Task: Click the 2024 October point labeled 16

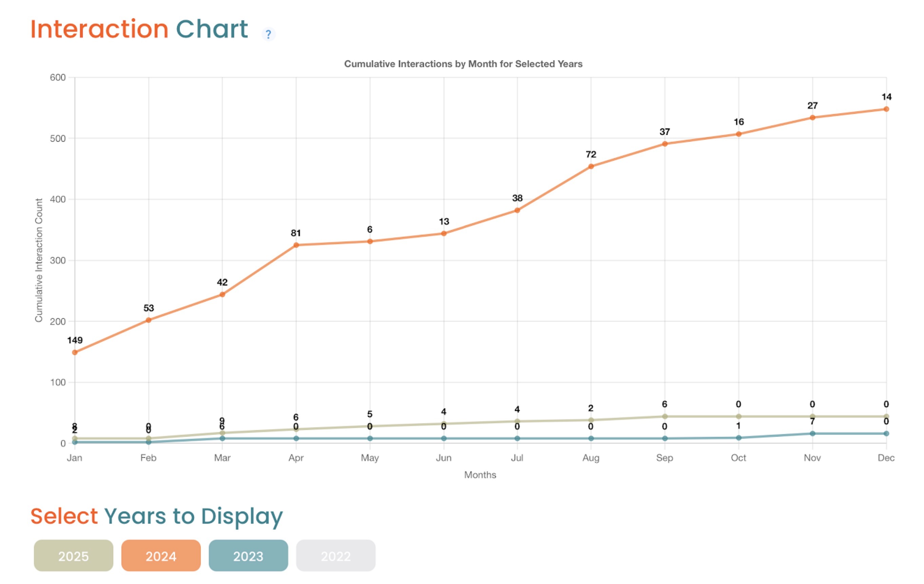Action: tap(739, 134)
